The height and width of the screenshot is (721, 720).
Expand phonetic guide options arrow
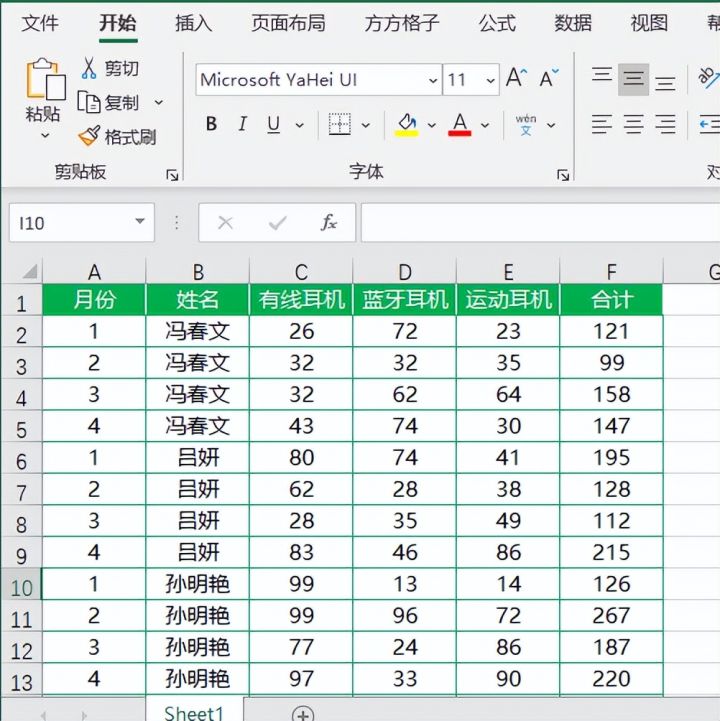(551, 125)
